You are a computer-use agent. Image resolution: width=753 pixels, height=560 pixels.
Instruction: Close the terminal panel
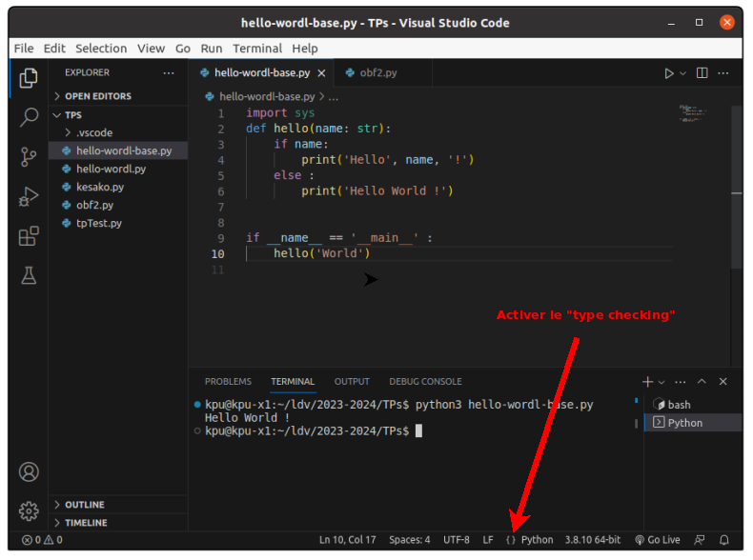point(722,382)
